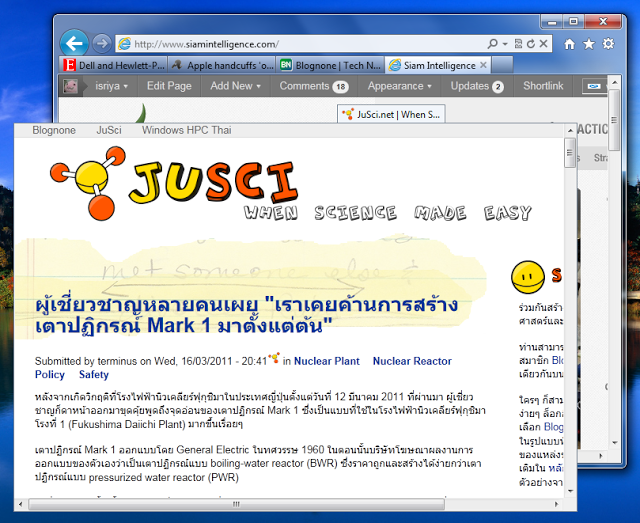Go back with the browser Back arrow
Image resolution: width=640 pixels, height=523 pixels.
coord(74,43)
